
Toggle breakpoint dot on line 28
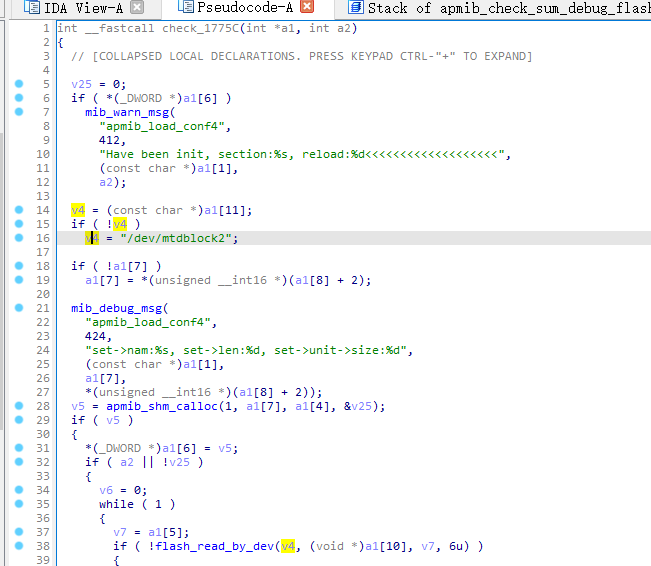pos(19,406)
